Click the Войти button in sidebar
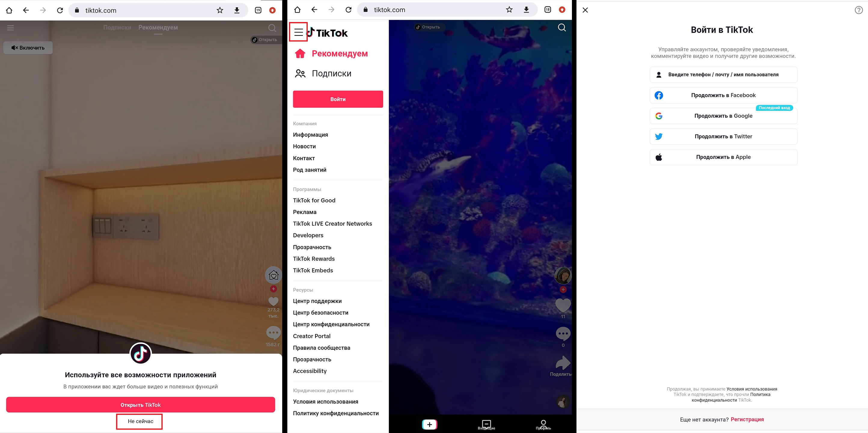The width and height of the screenshot is (868, 433). click(338, 99)
